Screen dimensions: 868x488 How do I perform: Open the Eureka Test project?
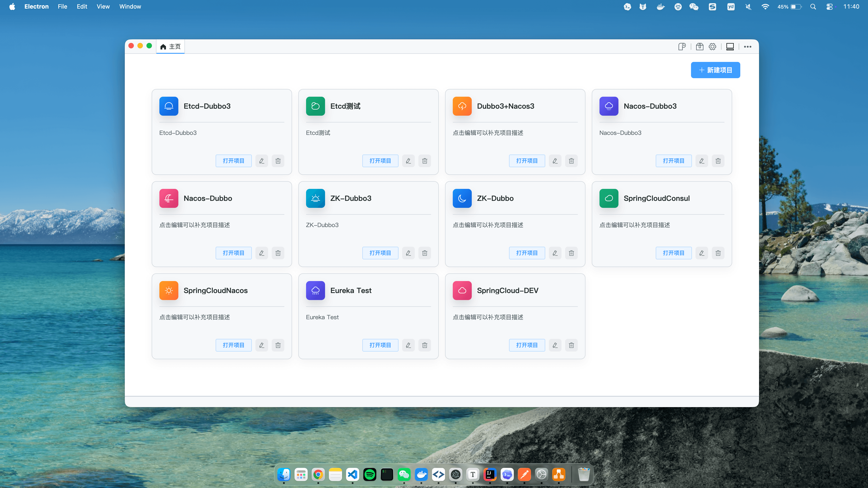pos(380,345)
